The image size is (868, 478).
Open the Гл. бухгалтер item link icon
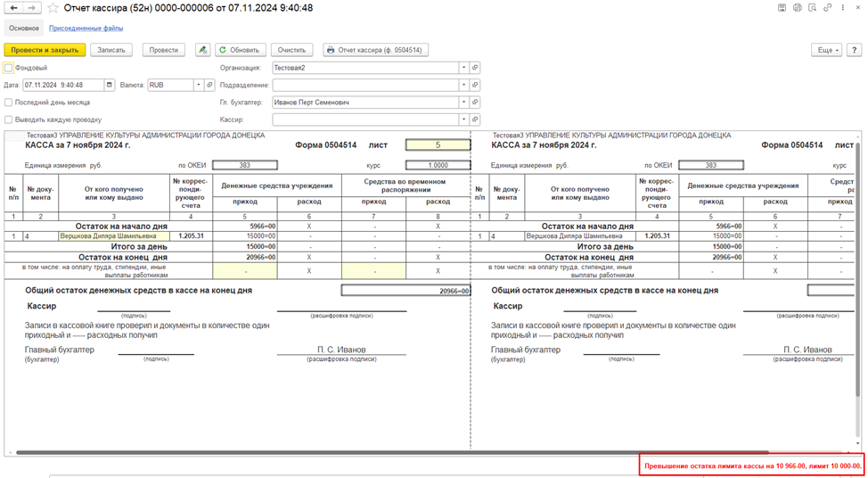pos(474,103)
